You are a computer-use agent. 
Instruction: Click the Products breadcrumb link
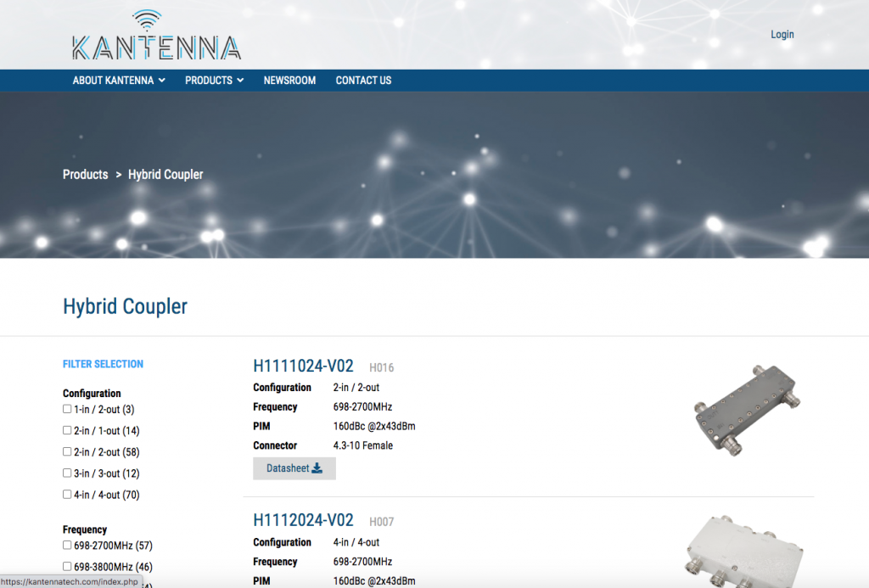pyautogui.click(x=85, y=175)
